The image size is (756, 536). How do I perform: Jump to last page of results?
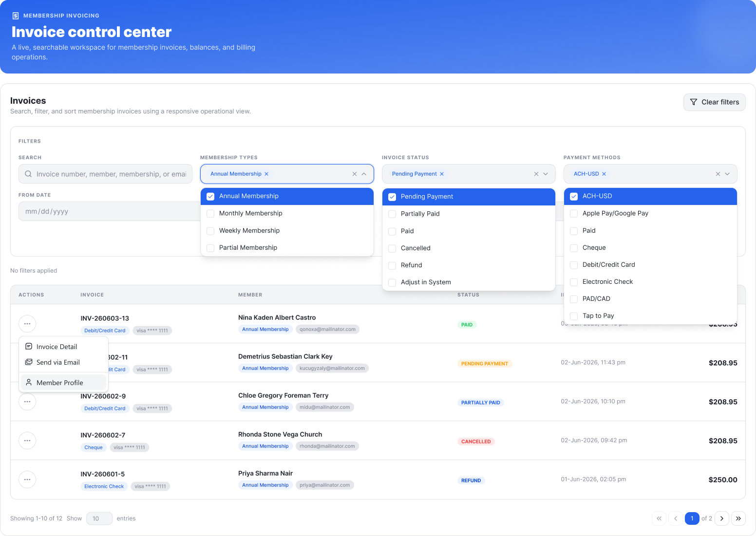[x=738, y=518]
